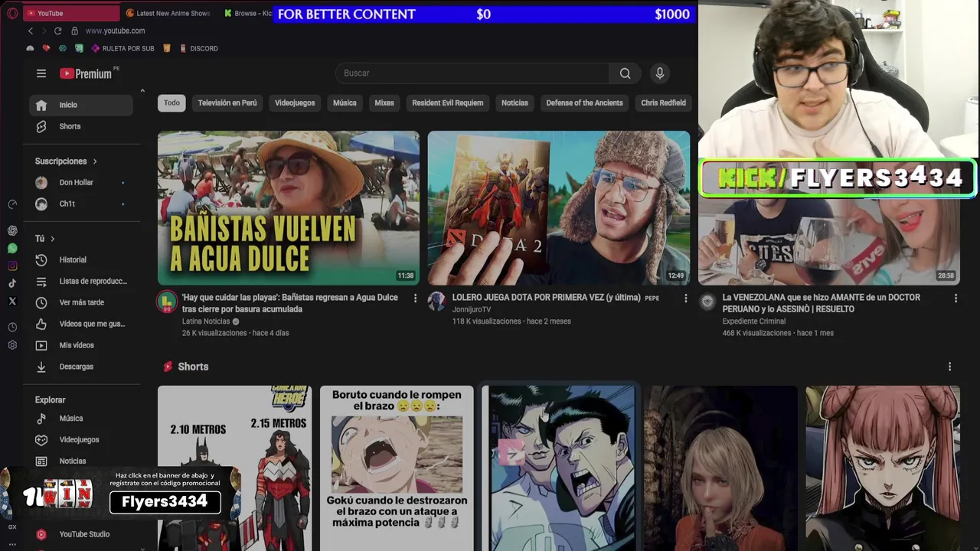The image size is (980, 551).
Task: Play the BAÑISTAS VUELVEN A AGUA DULCE thumbnail
Action: 289,208
